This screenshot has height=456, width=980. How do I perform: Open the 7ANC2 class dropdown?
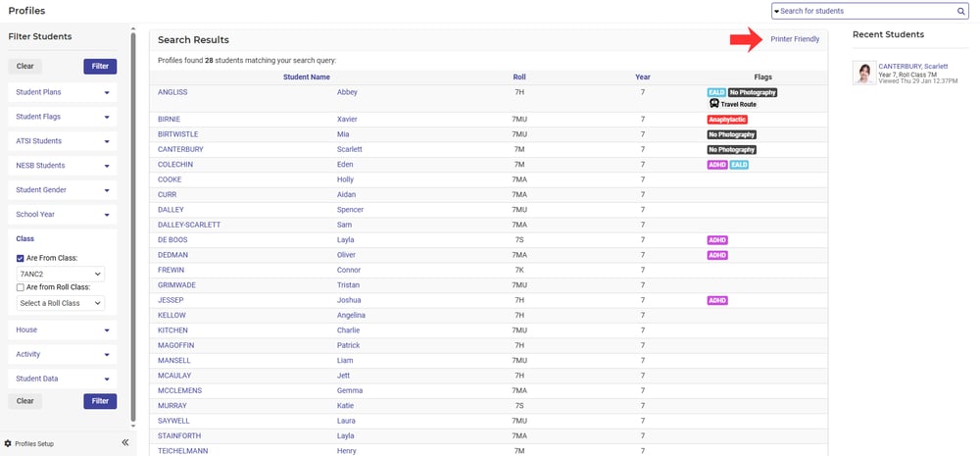tap(61, 275)
